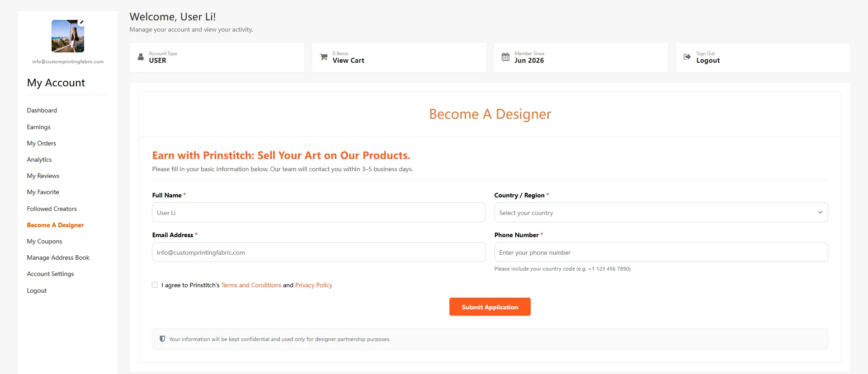Image resolution: width=868 pixels, height=374 pixels.
Task: Click the user silhouette Account Type icon
Action: [x=141, y=57]
